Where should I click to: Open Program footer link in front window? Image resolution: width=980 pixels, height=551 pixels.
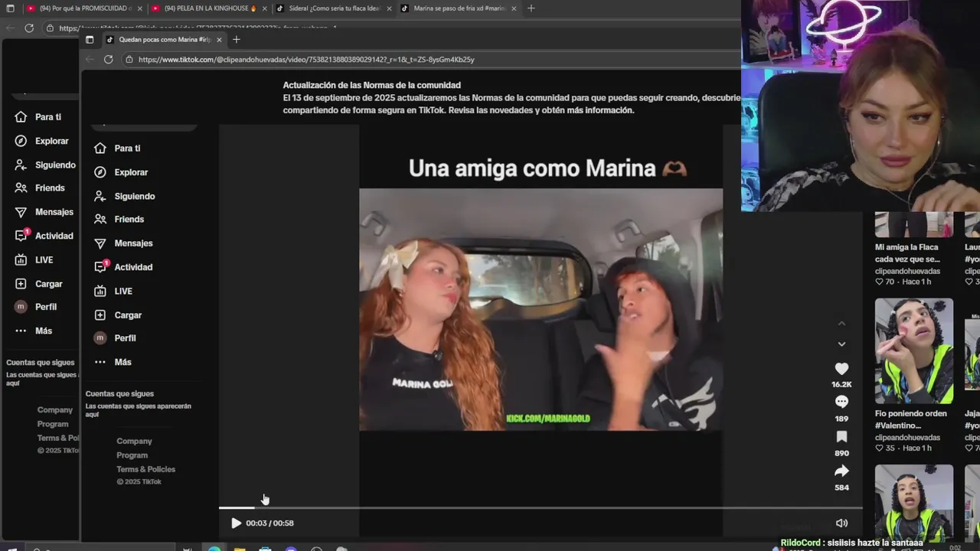(x=132, y=455)
